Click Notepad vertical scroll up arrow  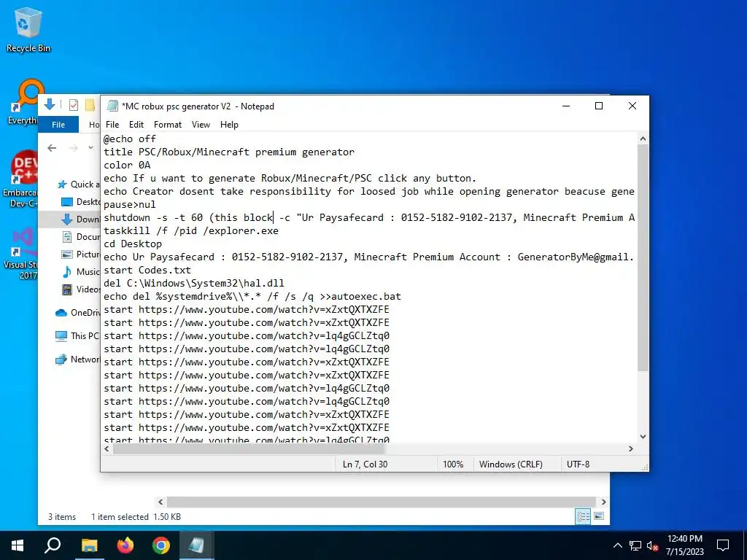643,139
